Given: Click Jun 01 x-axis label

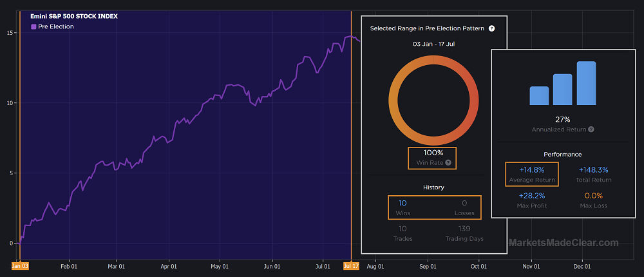Looking at the screenshot, I should click(x=272, y=266).
